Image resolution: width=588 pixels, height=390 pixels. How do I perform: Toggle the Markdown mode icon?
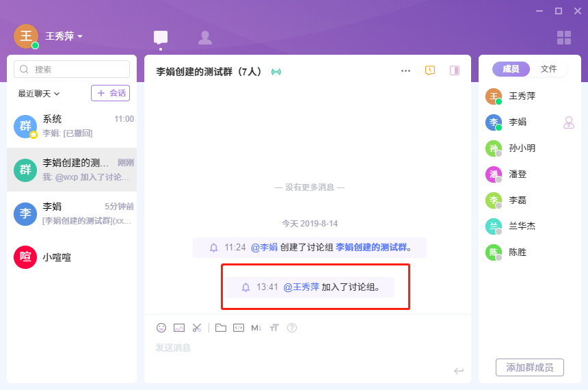pos(256,328)
